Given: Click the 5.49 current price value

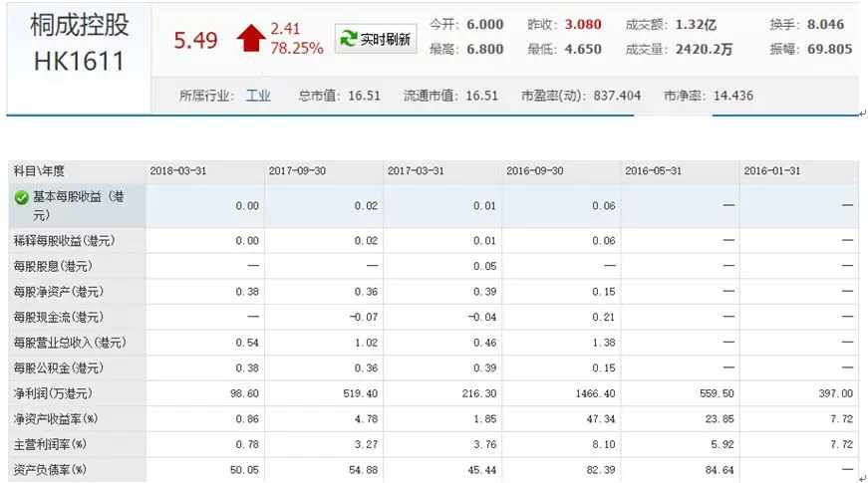Looking at the screenshot, I should [195, 40].
